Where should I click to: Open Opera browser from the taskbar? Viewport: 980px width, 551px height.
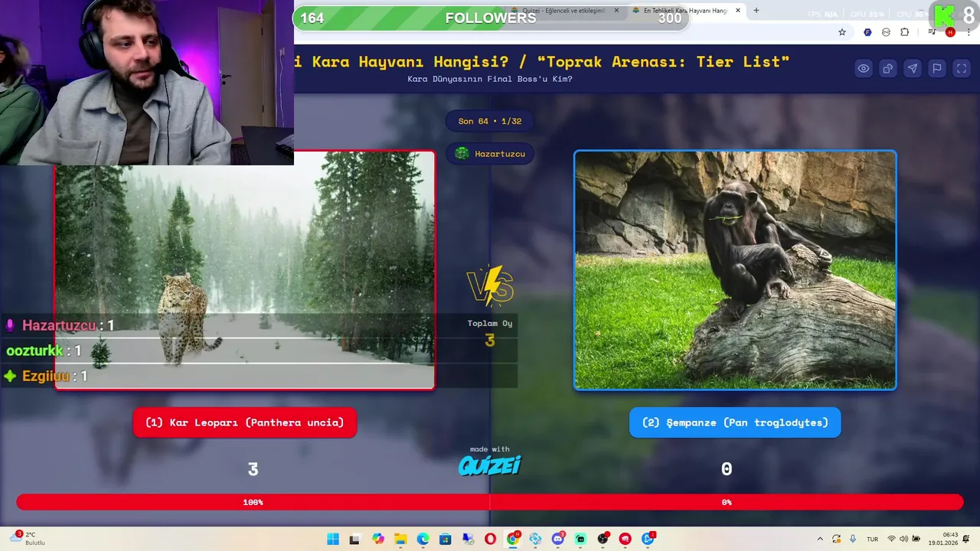coord(490,539)
